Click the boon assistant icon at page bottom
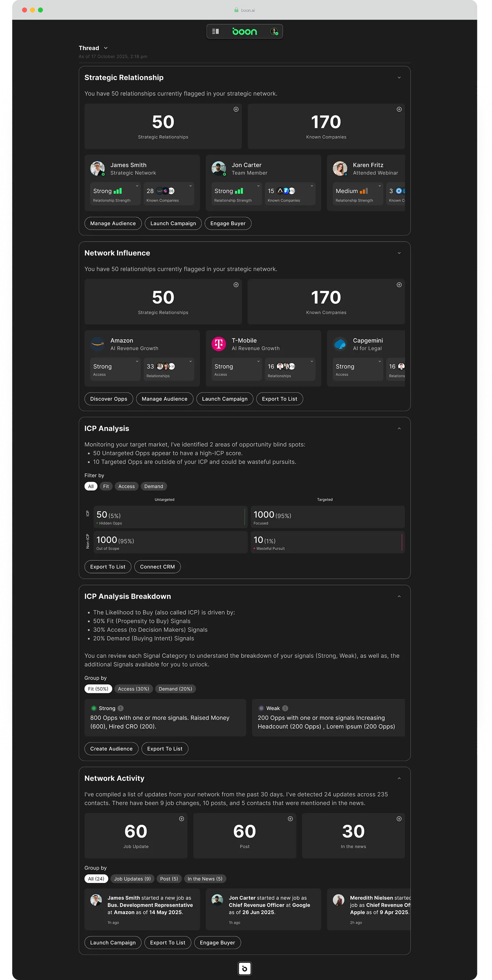The height and width of the screenshot is (980, 492). (x=244, y=968)
